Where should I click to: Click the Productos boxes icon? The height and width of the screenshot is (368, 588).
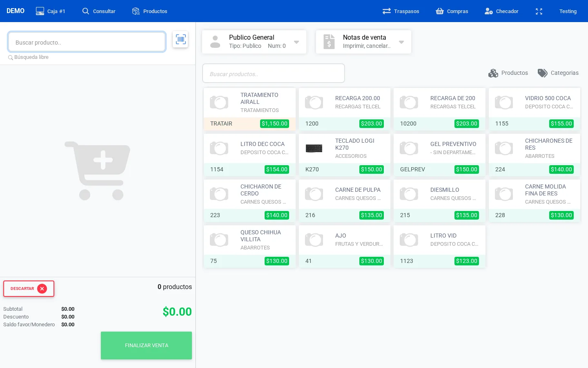pyautogui.click(x=493, y=73)
